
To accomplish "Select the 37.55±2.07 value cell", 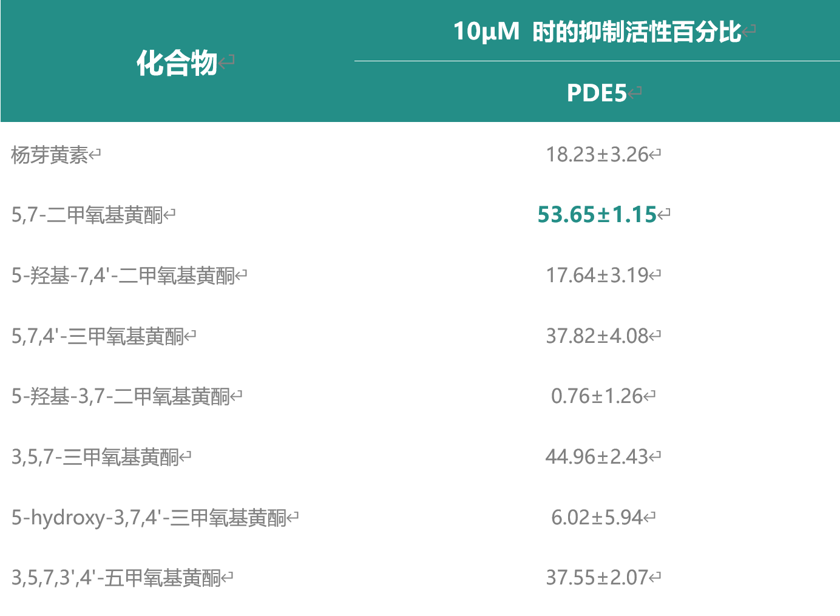I will [x=597, y=577].
